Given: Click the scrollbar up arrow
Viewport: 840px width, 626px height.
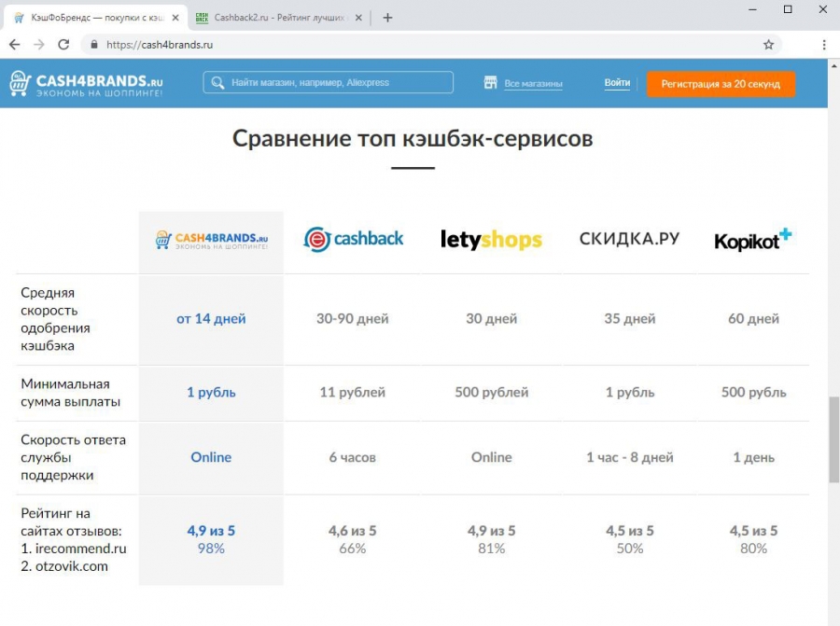Looking at the screenshot, I should [833, 66].
